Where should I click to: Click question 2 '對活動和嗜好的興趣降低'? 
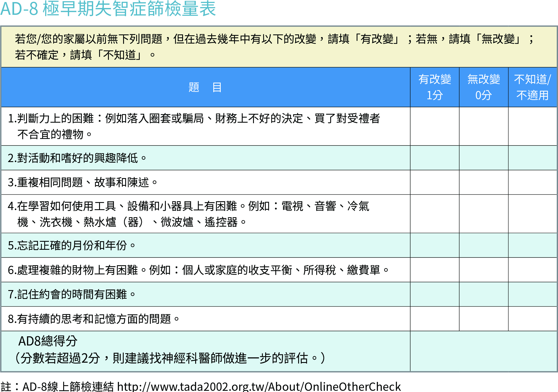tap(77, 158)
